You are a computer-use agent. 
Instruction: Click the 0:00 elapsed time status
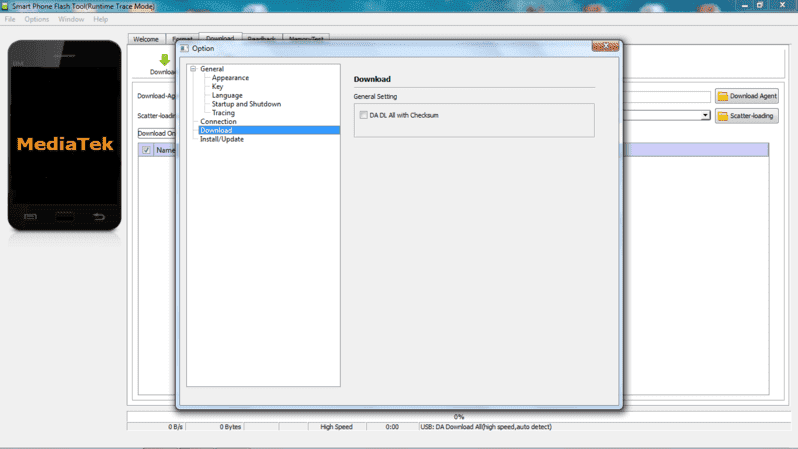[392, 427]
